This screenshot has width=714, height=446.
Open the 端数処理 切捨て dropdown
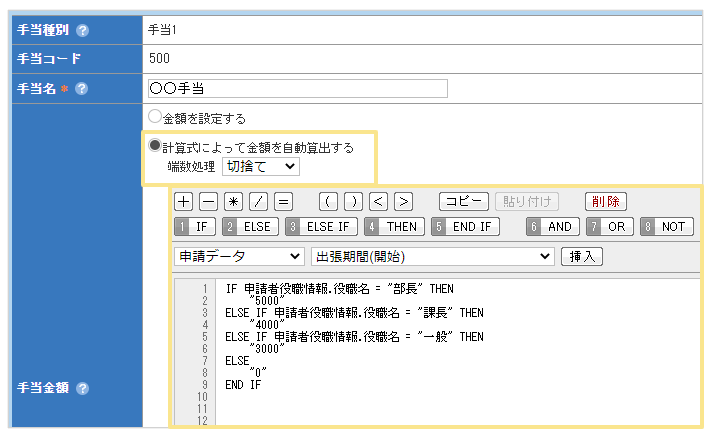coord(261,166)
